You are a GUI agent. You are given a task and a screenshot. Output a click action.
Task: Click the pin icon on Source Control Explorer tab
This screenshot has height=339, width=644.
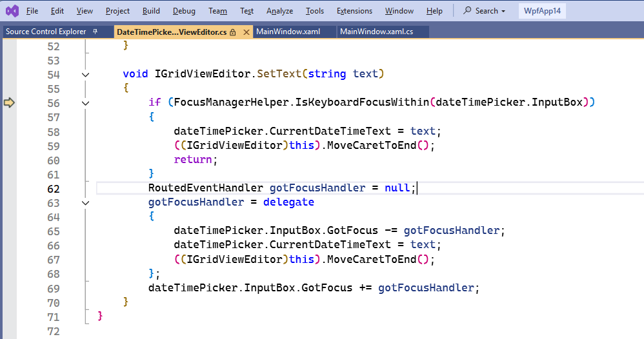pos(95,32)
